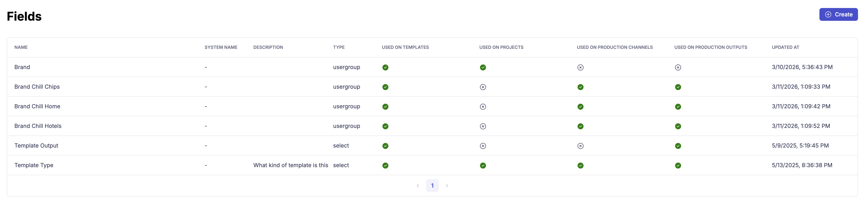Image resolution: width=868 pixels, height=207 pixels.
Task: Select page 1 in the pagination
Action: click(432, 185)
